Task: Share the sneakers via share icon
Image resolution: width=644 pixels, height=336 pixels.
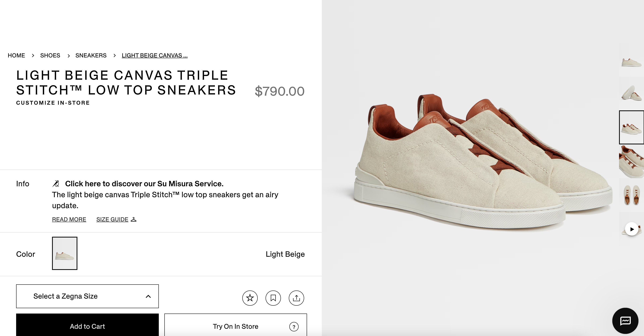Action: (296, 298)
